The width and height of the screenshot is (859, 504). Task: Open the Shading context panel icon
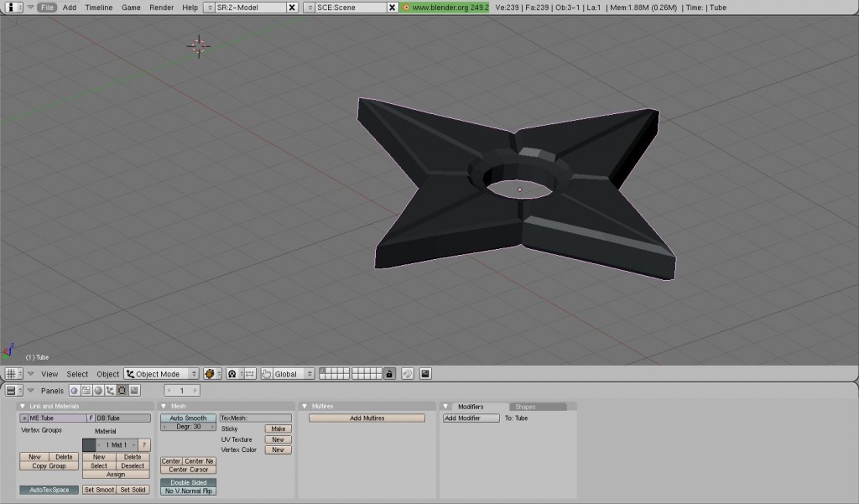coord(98,391)
